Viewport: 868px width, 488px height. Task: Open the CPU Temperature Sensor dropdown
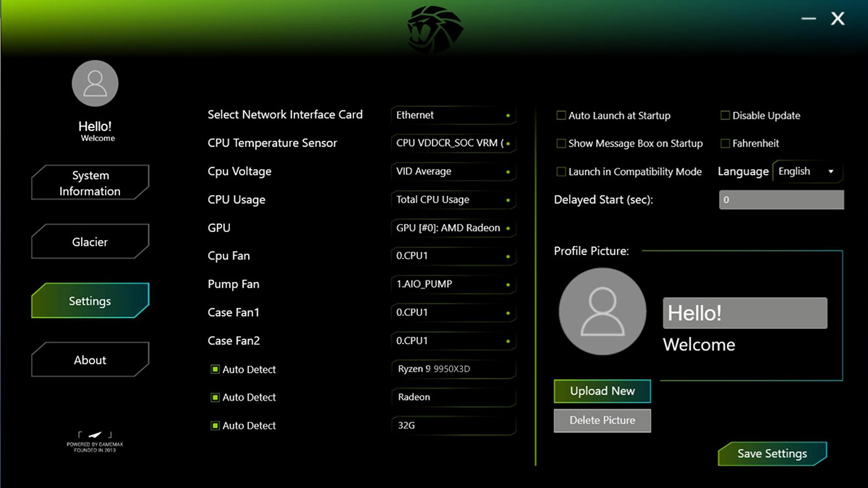453,143
